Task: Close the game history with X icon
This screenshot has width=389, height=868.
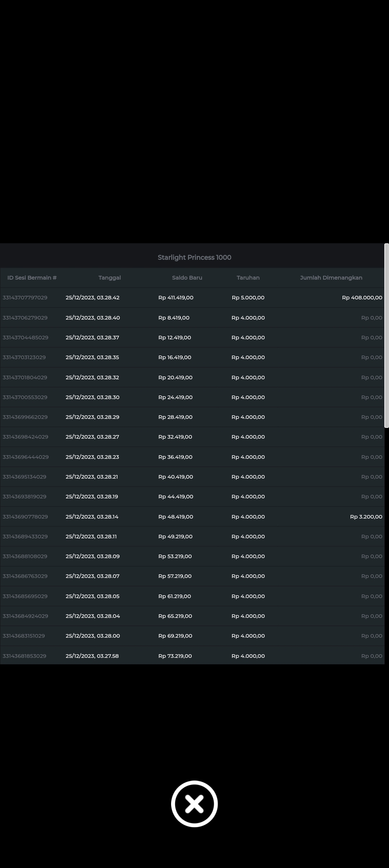Action: 194,804
